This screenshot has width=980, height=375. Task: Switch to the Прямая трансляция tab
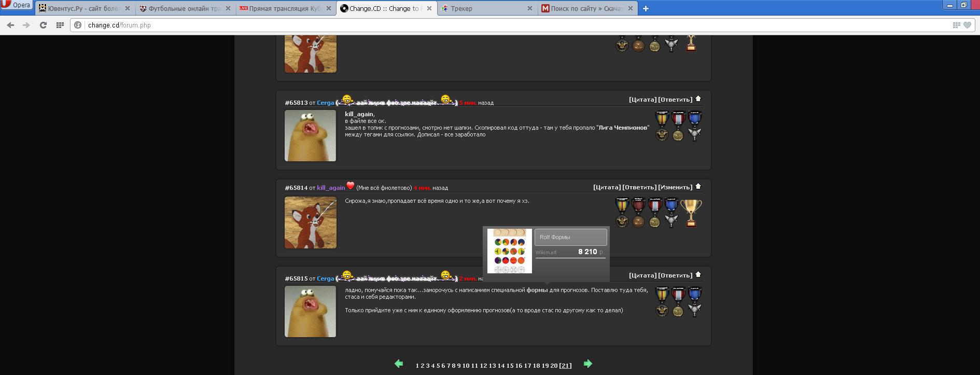[286, 8]
